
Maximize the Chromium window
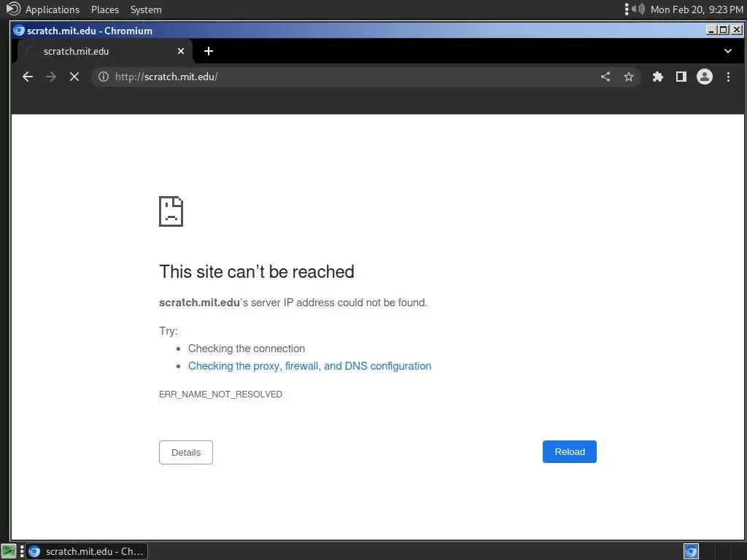point(724,30)
